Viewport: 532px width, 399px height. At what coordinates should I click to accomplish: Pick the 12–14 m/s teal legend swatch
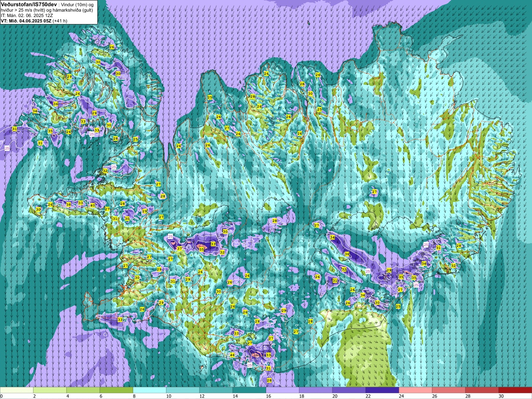point(216,390)
